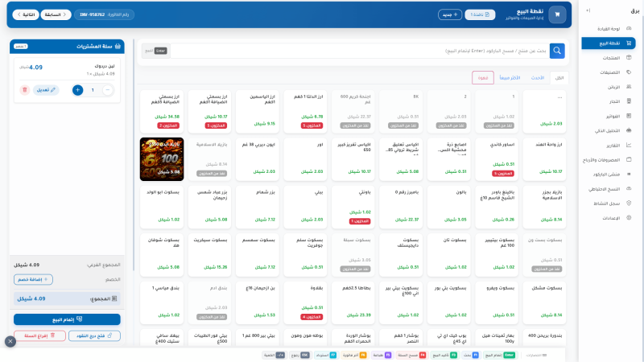The image size is (644, 362).
Task: Click F4 red clear cart shortcut chip
Action: [411, 355]
